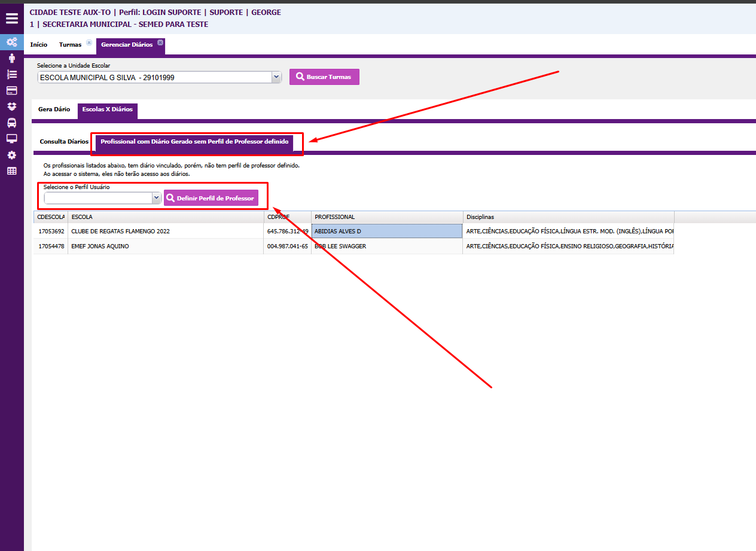Click the Buscar Turmas button
This screenshot has height=551, width=756.
pyautogui.click(x=324, y=77)
